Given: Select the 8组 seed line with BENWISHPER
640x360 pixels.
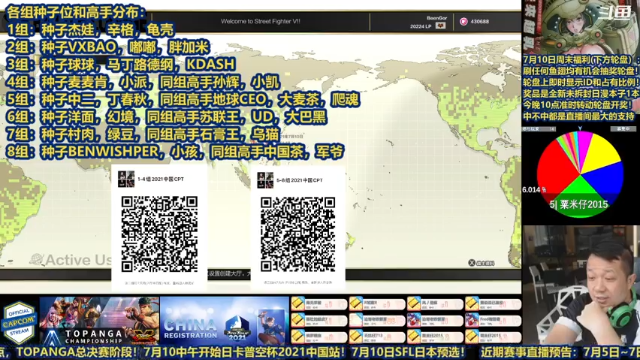Looking at the screenshot, I should click(175, 152).
